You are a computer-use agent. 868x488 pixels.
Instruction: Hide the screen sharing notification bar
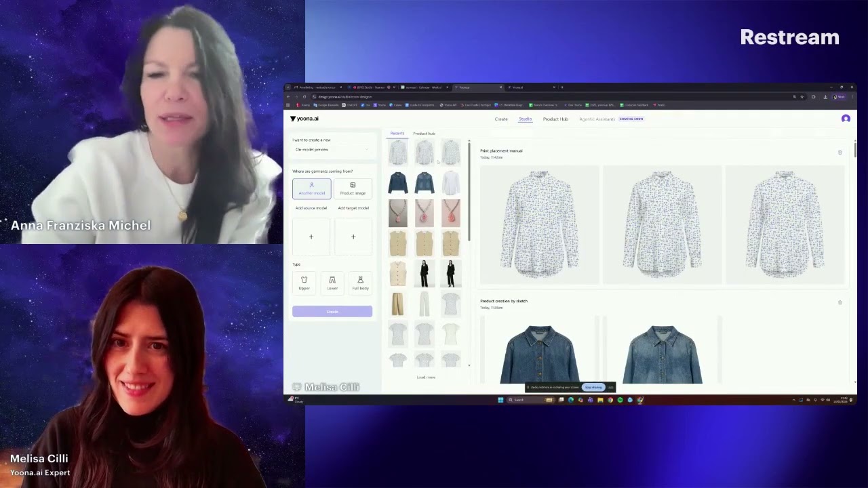pos(610,387)
